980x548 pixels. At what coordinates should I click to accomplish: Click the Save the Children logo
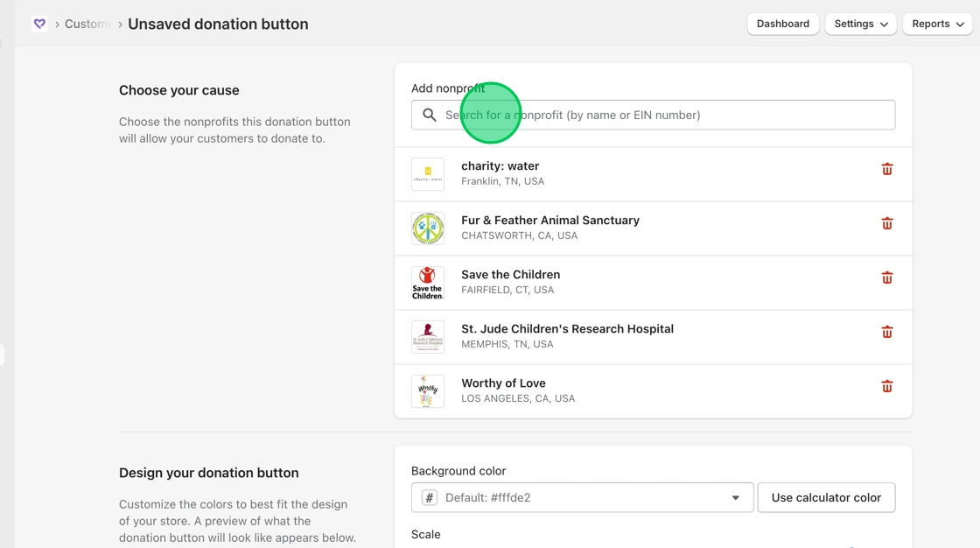coord(428,283)
